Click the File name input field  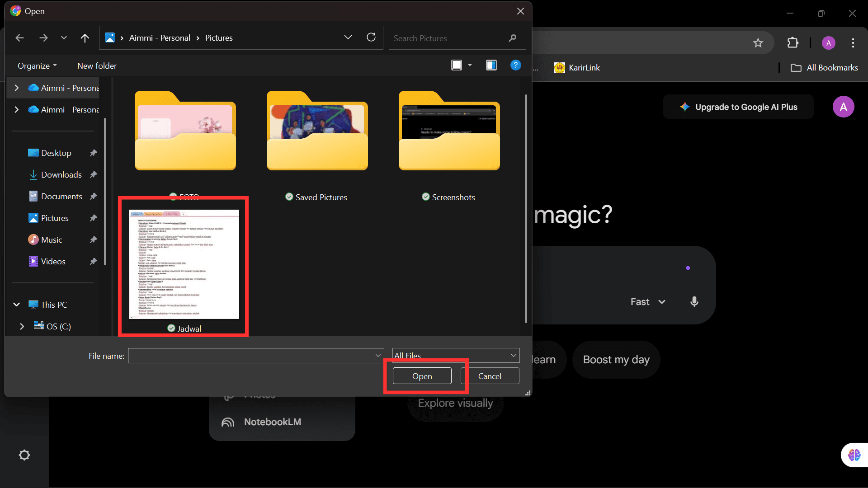click(251, 356)
